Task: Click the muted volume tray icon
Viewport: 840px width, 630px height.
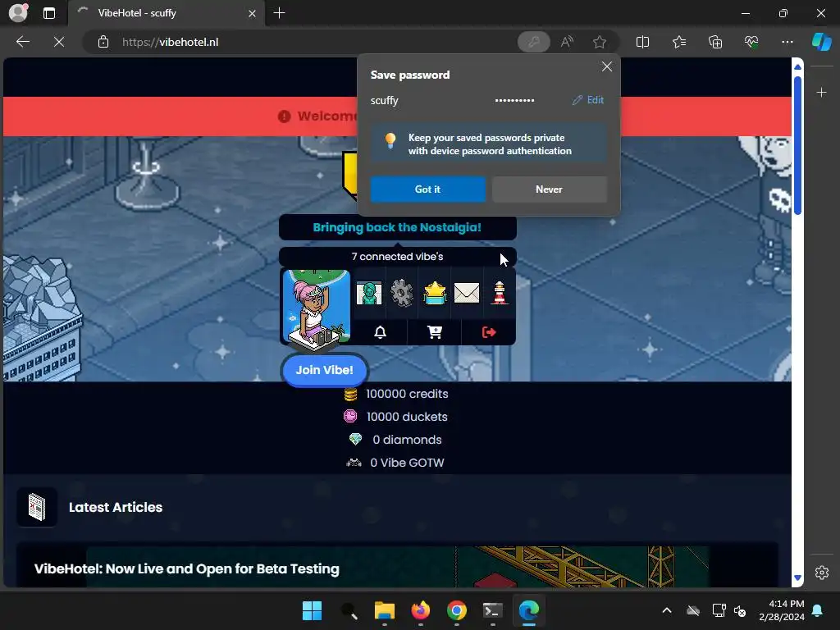Action: [741, 610]
